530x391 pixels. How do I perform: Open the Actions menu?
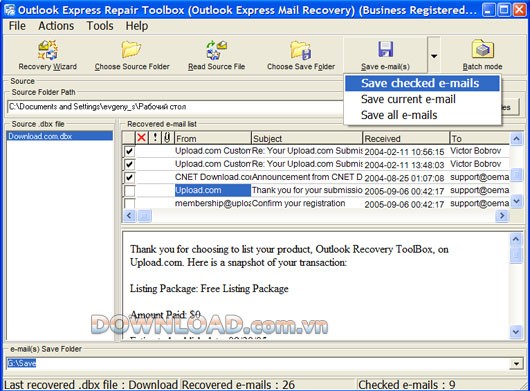coord(56,26)
